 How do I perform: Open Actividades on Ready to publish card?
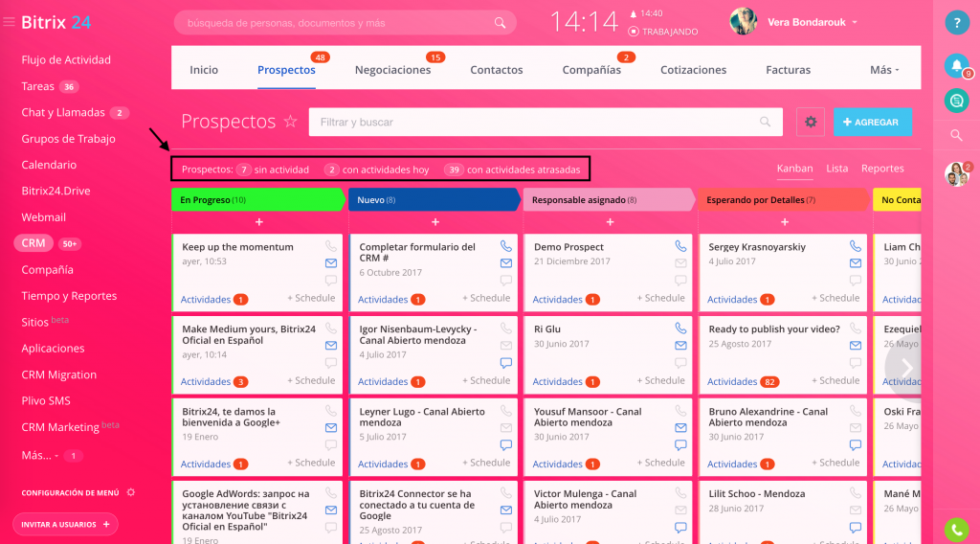(x=743, y=381)
